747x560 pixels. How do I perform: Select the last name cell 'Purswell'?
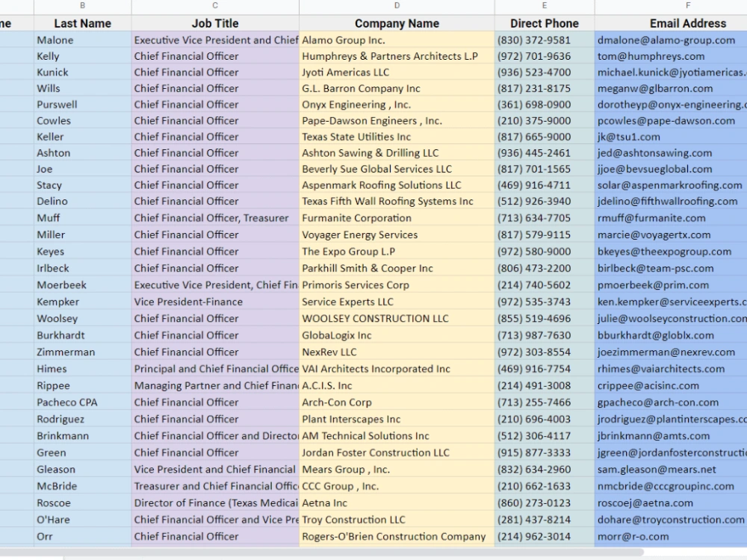[x=82, y=105]
